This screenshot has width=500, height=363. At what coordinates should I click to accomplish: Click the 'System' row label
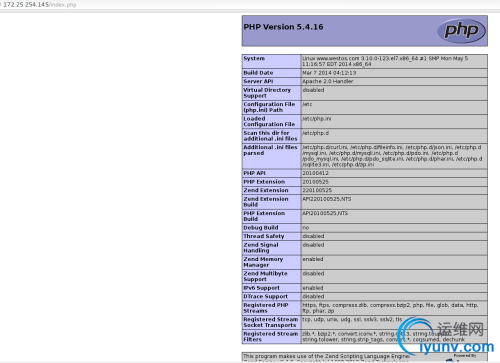click(254, 58)
